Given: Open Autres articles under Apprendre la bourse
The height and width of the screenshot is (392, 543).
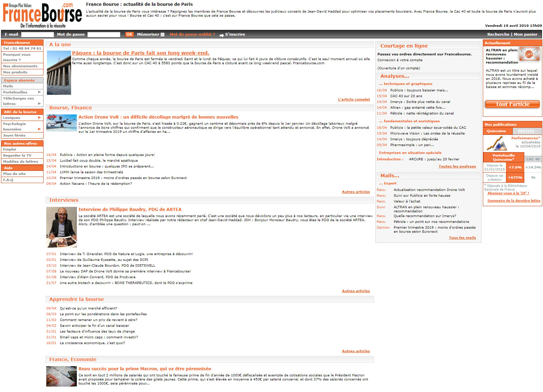Looking at the screenshot, I should pos(356,351).
